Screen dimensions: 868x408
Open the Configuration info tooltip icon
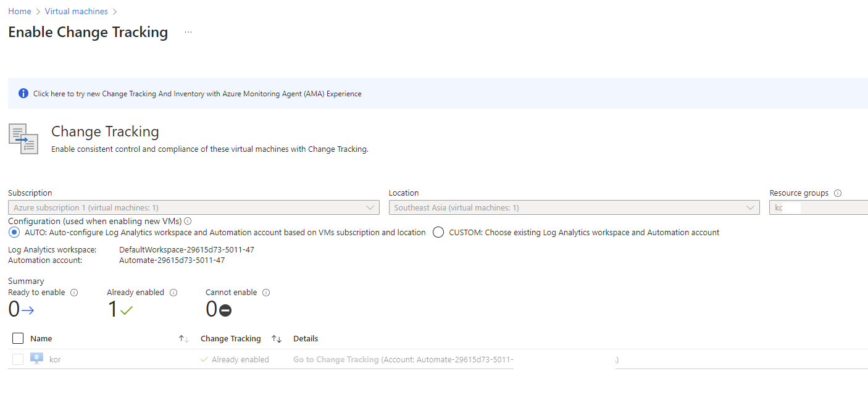[x=187, y=220]
